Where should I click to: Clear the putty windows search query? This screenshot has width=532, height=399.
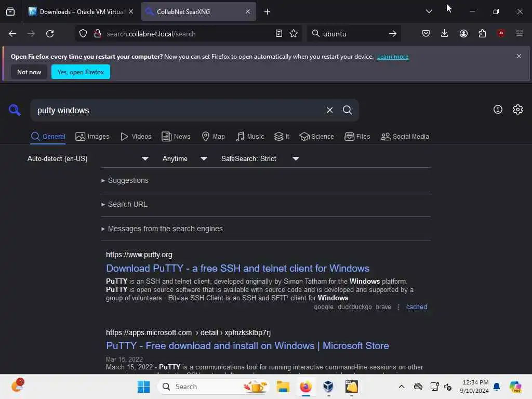coord(329,110)
